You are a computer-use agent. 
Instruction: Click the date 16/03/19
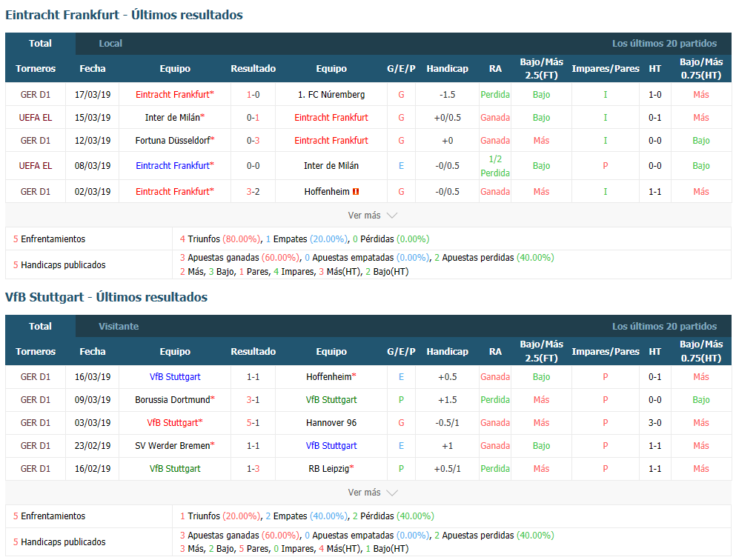93,377
